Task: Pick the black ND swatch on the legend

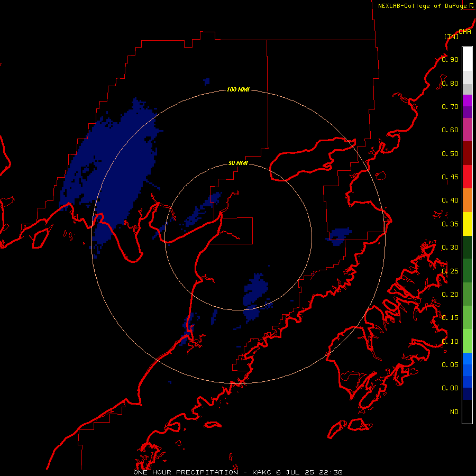Action: 467,411
